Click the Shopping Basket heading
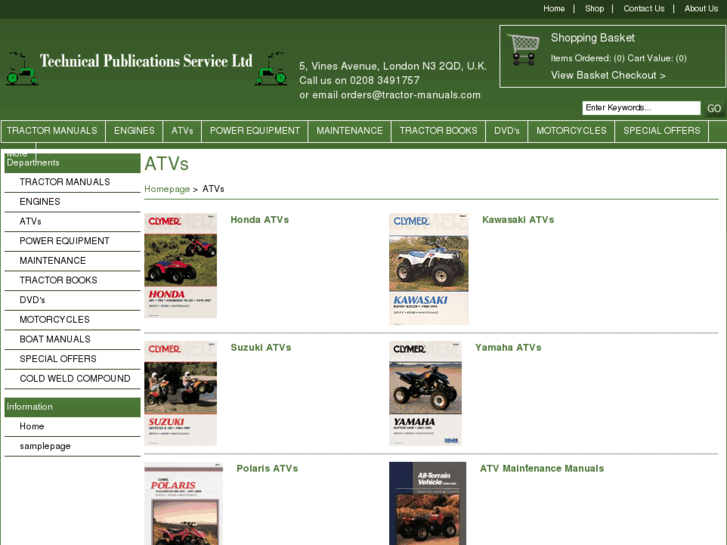Viewport: 727px width, 545px height. point(593,38)
